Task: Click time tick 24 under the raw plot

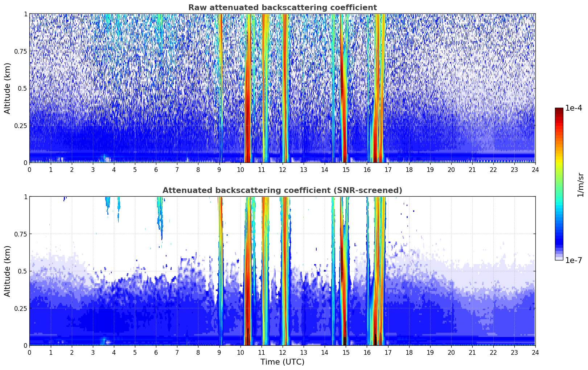Action: pos(535,169)
